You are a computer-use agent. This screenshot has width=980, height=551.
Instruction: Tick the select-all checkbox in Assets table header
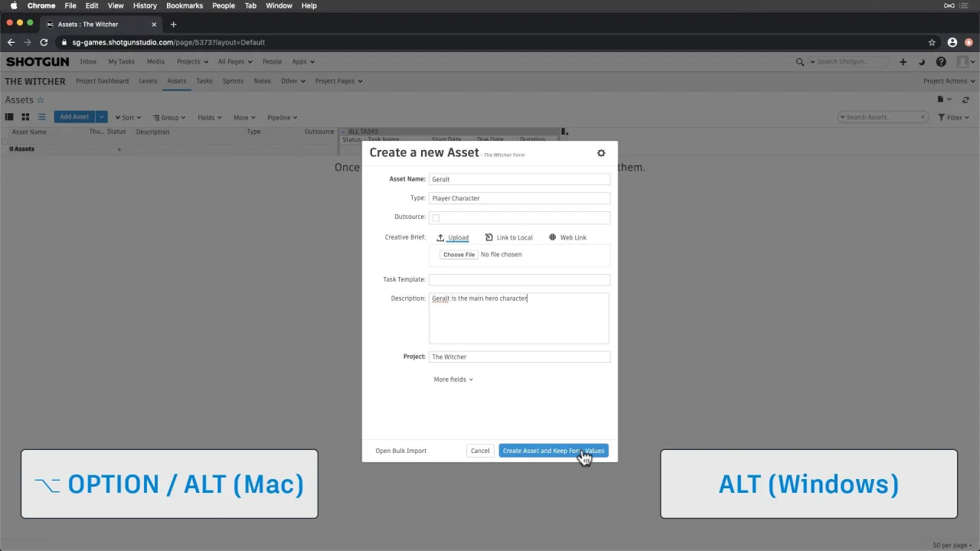click(5, 141)
